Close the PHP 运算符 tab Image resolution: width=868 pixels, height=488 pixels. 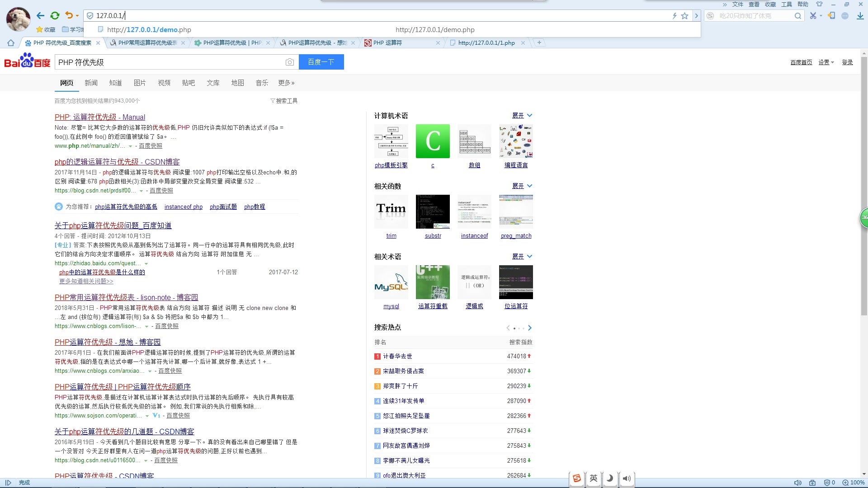(x=438, y=43)
